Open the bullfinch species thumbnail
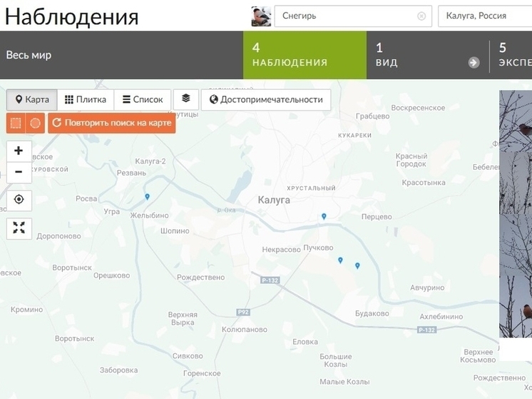The width and height of the screenshot is (532, 399). 261,16
